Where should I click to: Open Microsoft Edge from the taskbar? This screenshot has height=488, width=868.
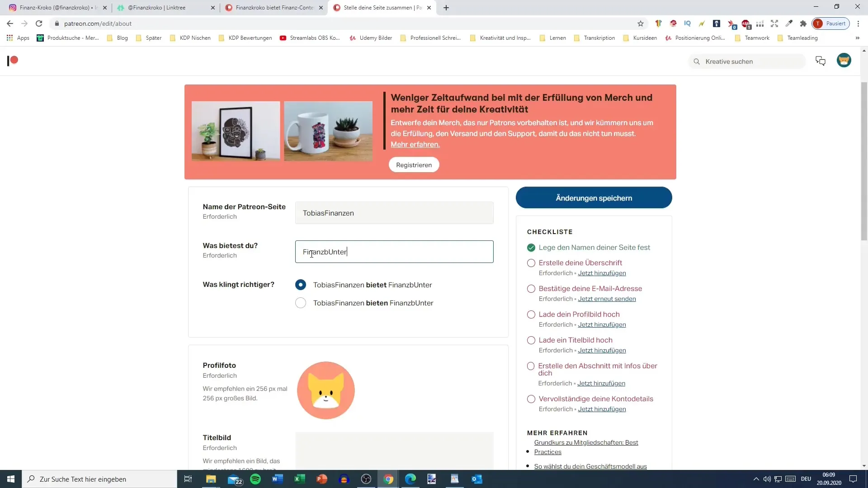pyautogui.click(x=410, y=479)
